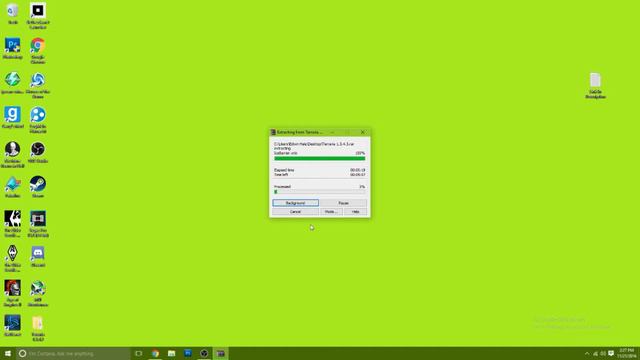The height and width of the screenshot is (360, 640).
Task: Close the WinRAR extraction dialog
Action: [x=362, y=132]
